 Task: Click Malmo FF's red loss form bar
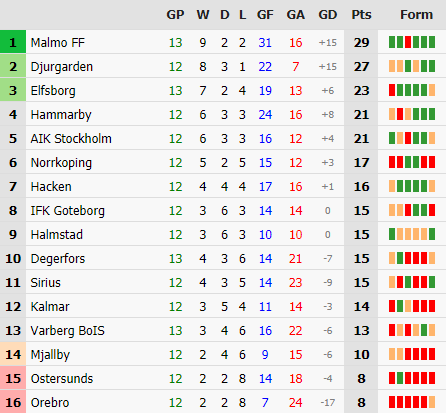pos(408,42)
